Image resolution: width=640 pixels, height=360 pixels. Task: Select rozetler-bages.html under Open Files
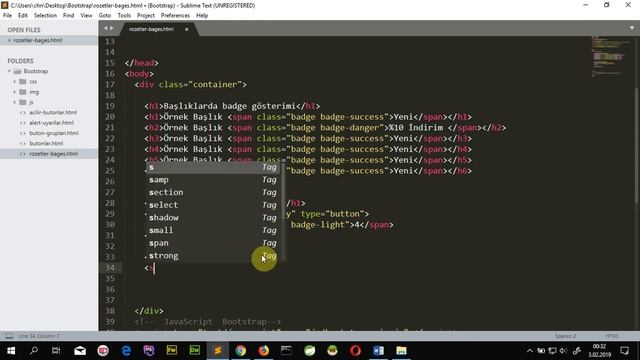(49, 40)
